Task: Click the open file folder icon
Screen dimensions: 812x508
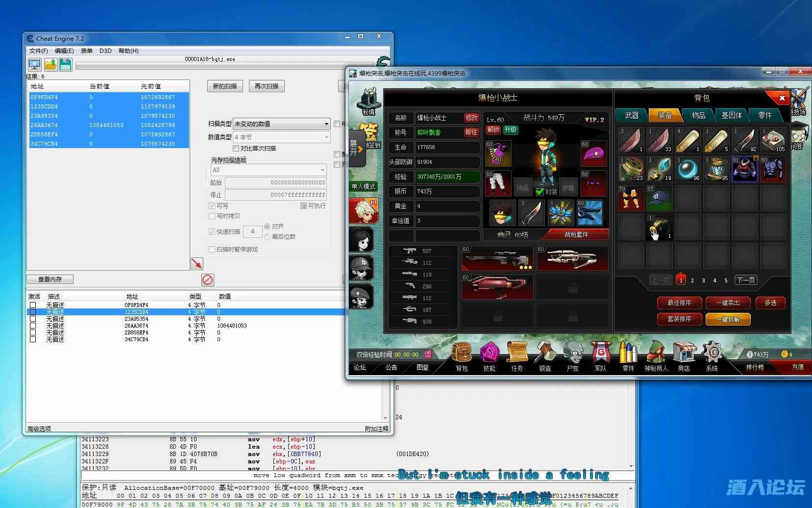Action: (50, 65)
